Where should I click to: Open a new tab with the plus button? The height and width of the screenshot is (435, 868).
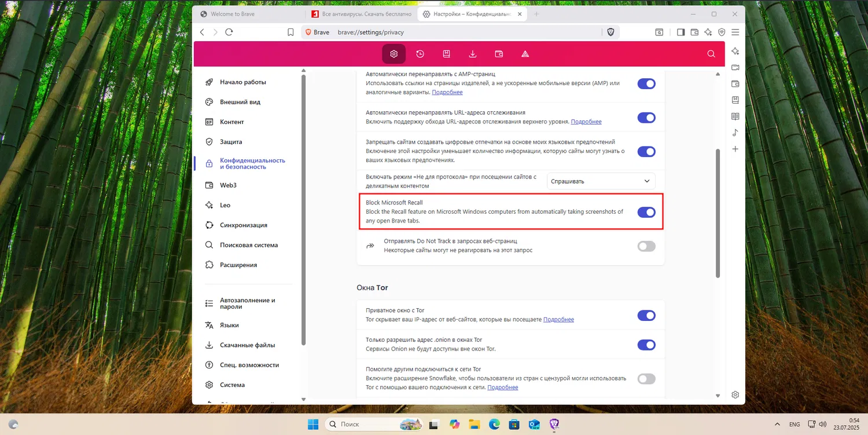coord(536,14)
